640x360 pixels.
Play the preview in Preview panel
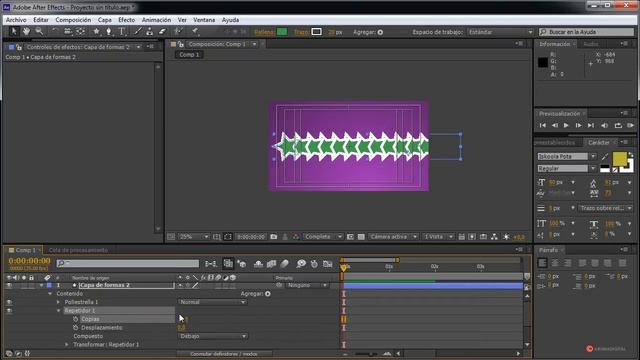[x=566, y=125]
